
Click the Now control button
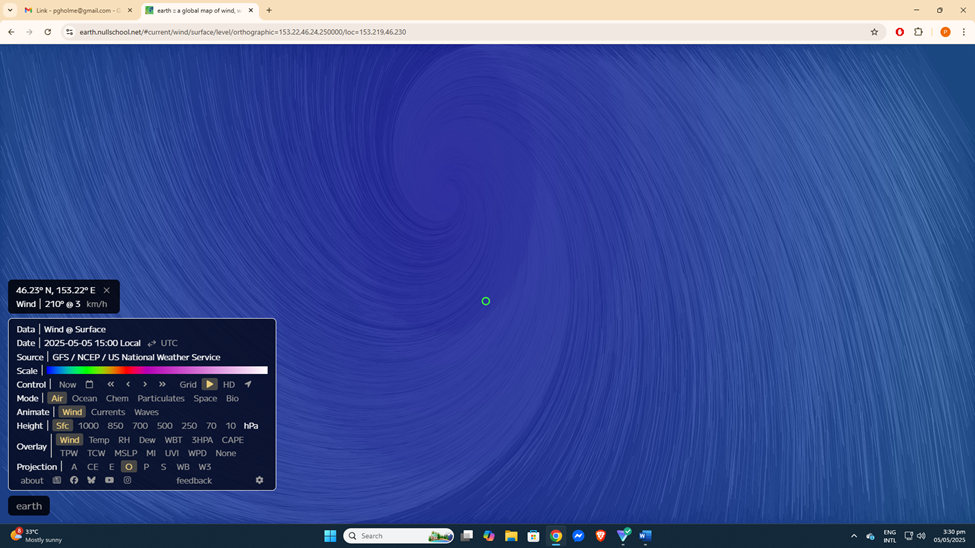pyautogui.click(x=68, y=384)
